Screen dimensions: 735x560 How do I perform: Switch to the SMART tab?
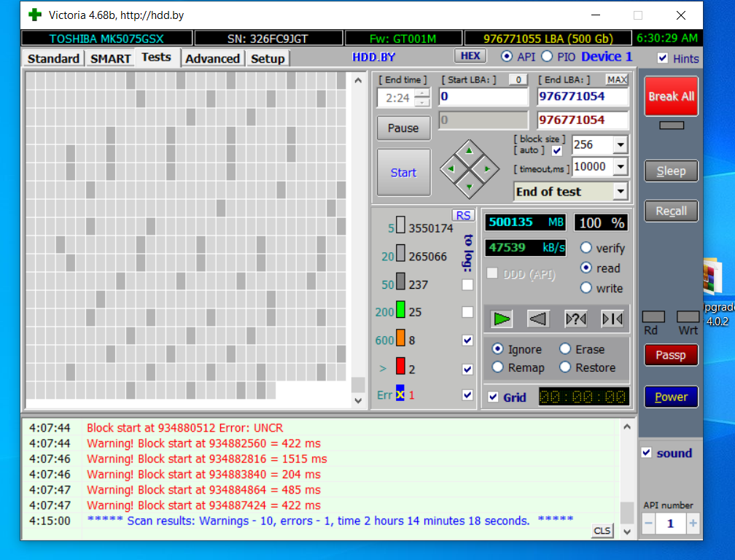point(110,58)
